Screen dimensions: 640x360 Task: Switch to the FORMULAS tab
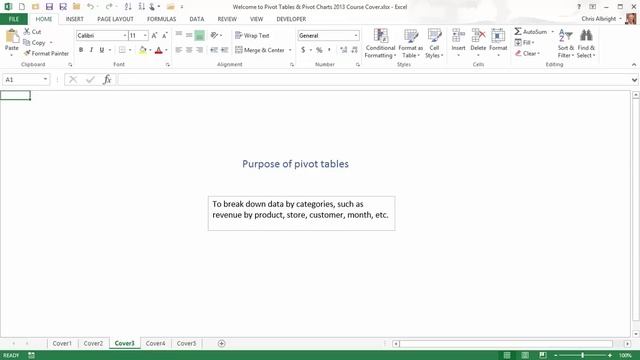coord(162,19)
